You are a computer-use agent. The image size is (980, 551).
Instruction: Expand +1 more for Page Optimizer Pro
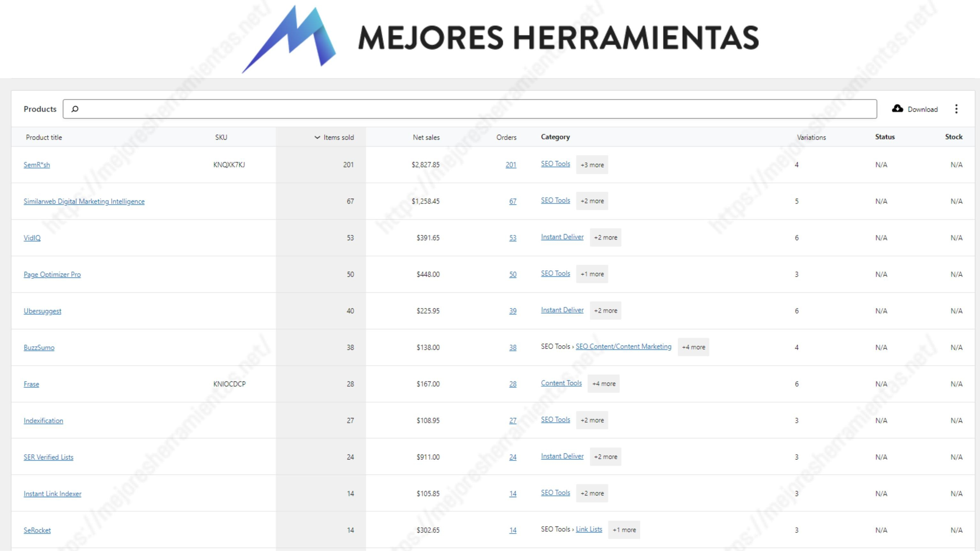[x=592, y=274]
